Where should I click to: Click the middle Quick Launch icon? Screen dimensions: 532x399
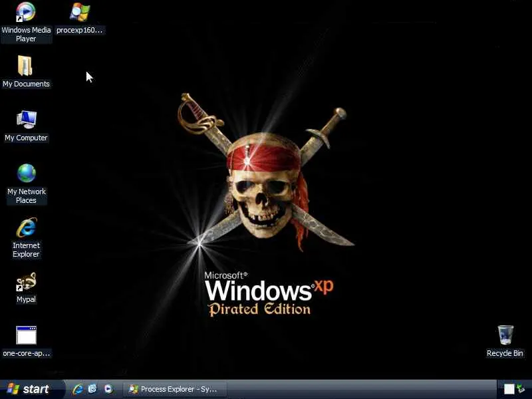[x=92, y=389]
